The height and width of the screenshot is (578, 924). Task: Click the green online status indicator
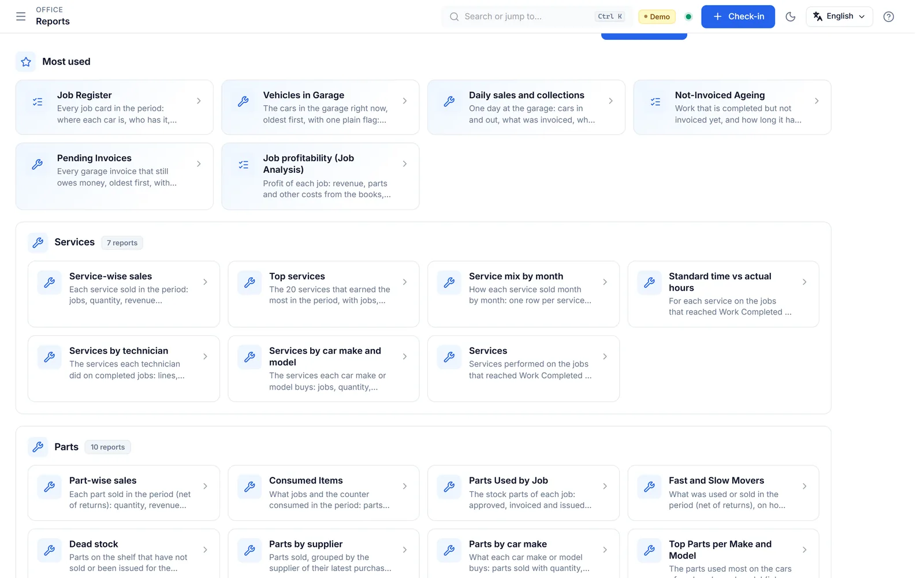point(688,17)
